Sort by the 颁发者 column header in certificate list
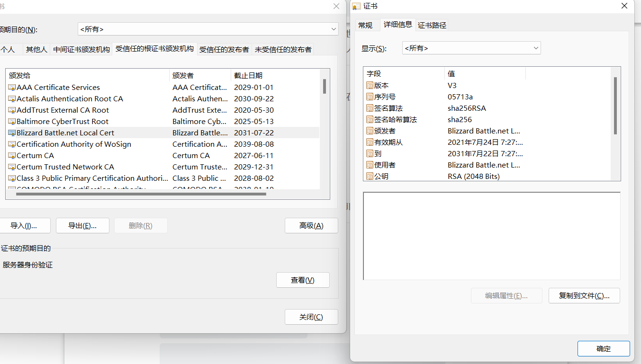641x364 pixels. (x=200, y=76)
